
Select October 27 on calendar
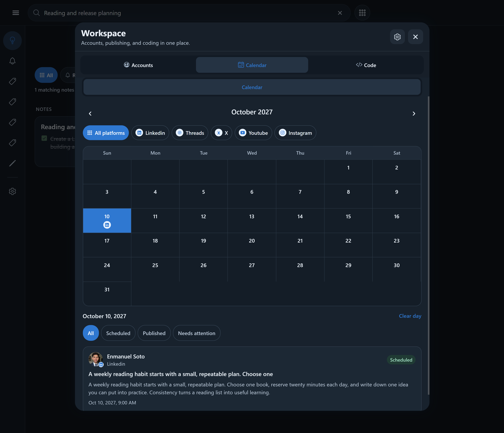(252, 269)
